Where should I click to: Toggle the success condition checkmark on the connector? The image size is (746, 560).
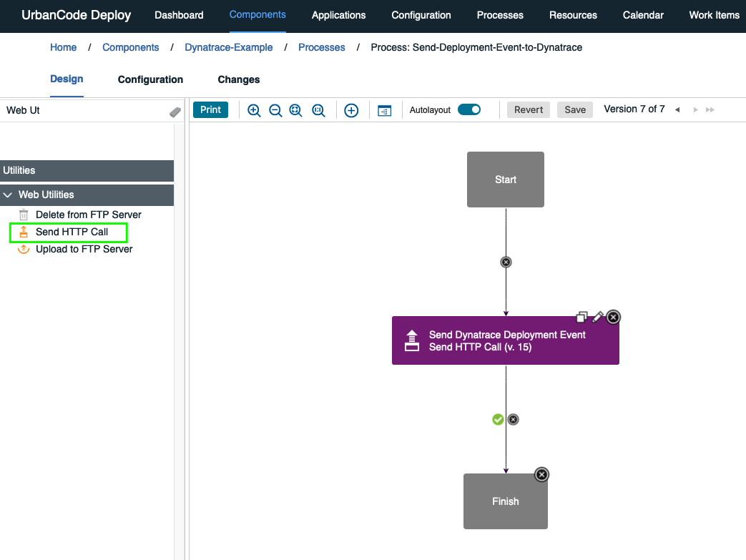tap(498, 419)
